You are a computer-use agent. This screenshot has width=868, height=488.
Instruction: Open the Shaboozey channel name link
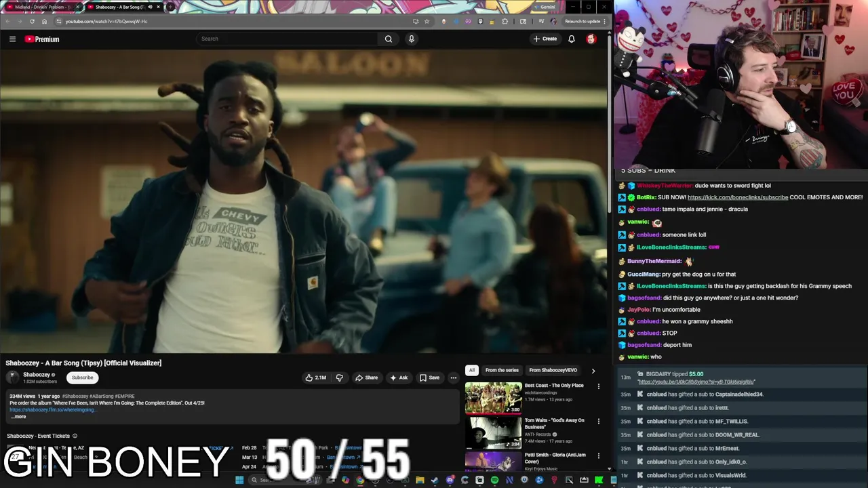tap(37, 374)
